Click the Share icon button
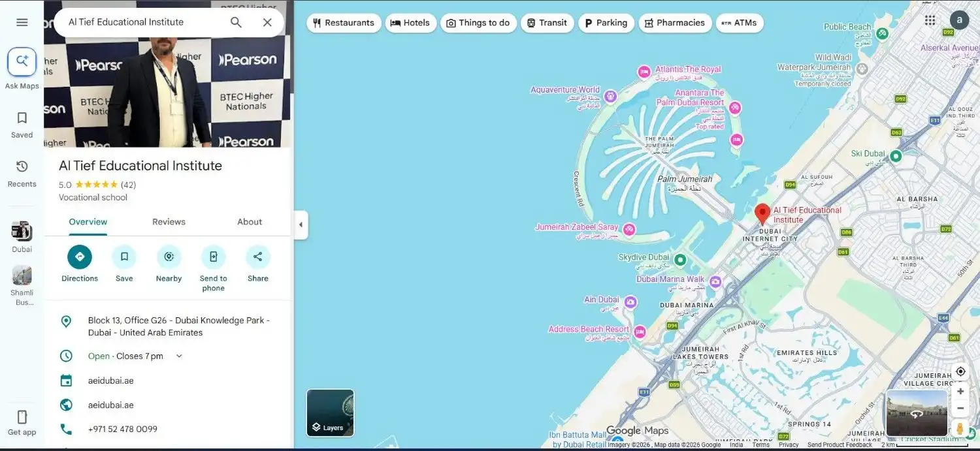Viewport: 980px width, 451px height. 258,257
